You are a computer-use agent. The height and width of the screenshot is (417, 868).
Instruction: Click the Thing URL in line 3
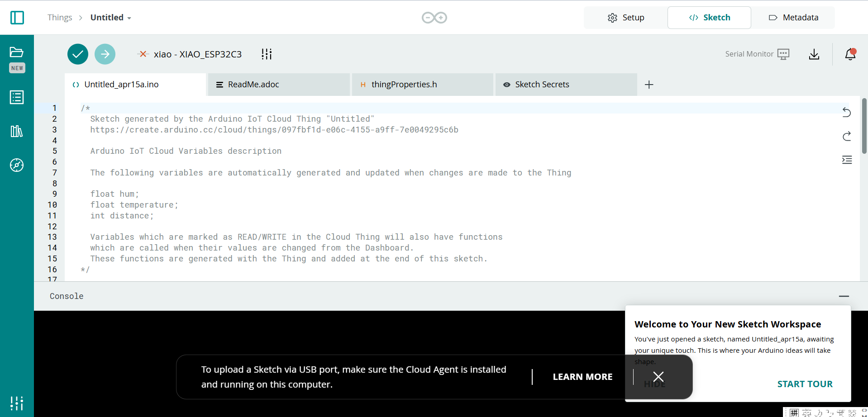click(x=274, y=130)
